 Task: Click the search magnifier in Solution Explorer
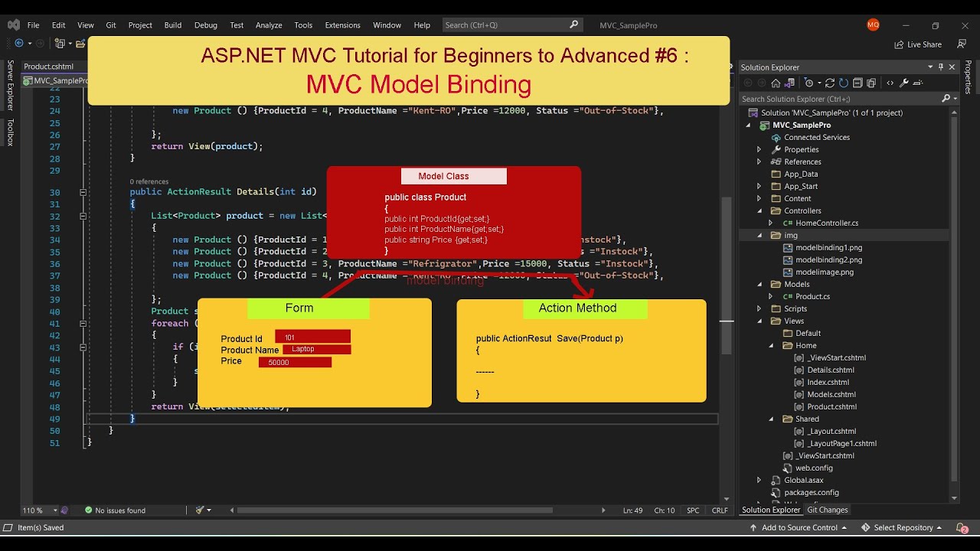(946, 99)
